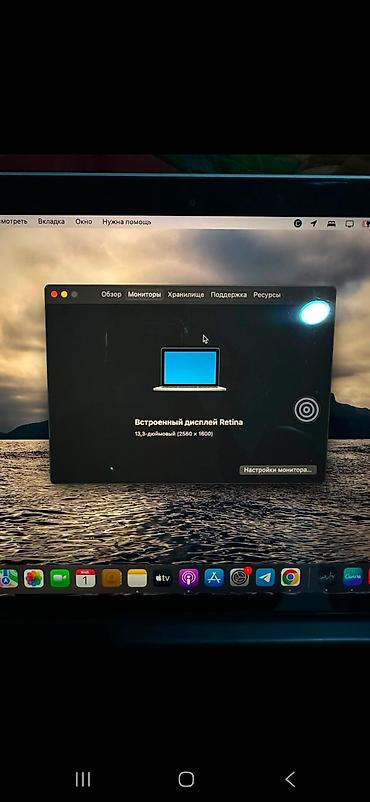The image size is (370, 802).
Task: Open the Вкладка menu
Action: tap(51, 221)
